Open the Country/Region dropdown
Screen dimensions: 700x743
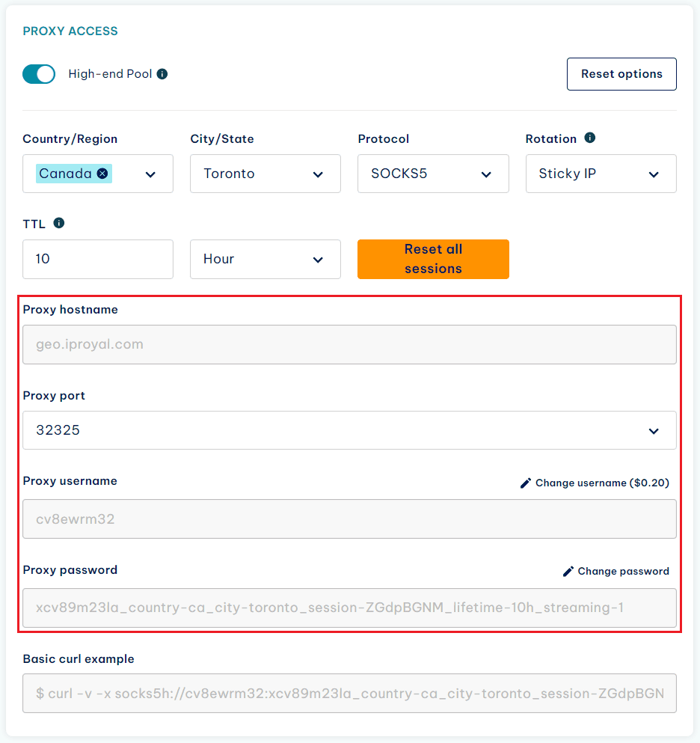[150, 174]
